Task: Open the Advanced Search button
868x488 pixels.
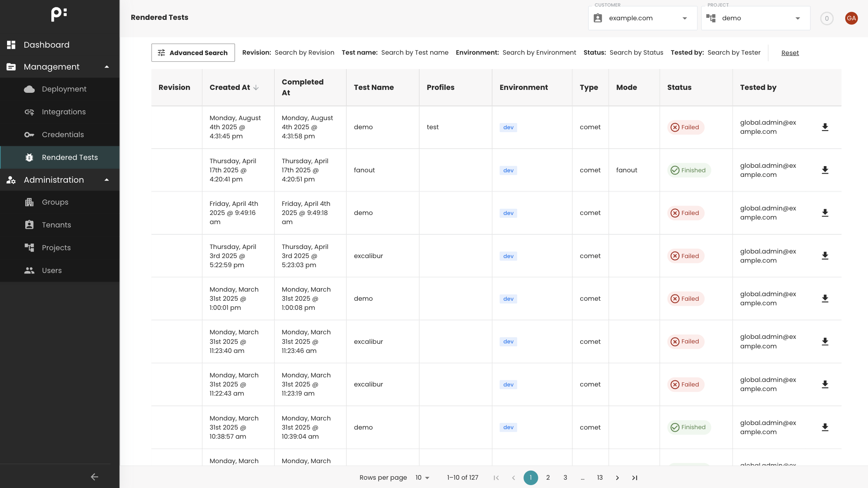Action: click(193, 53)
